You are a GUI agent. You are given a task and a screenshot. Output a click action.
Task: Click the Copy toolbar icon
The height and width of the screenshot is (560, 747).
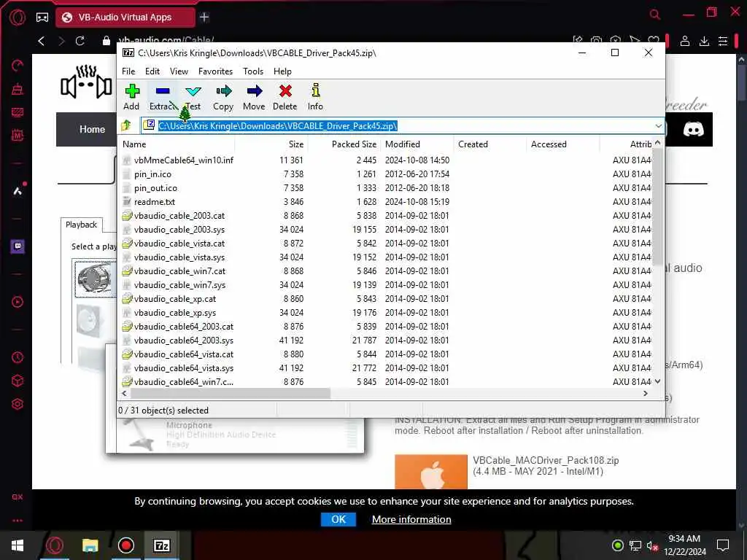tap(223, 97)
